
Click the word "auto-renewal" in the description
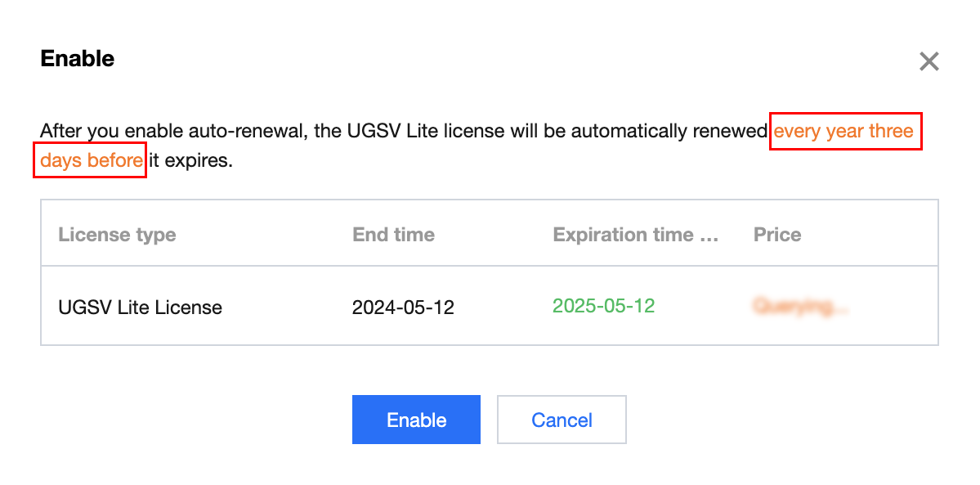pos(244,131)
